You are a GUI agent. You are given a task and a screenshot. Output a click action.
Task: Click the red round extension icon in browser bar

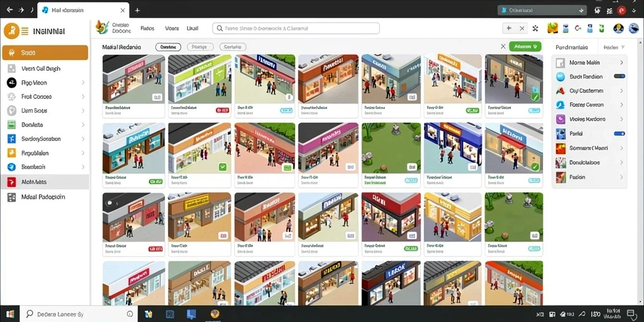[x=622, y=10]
